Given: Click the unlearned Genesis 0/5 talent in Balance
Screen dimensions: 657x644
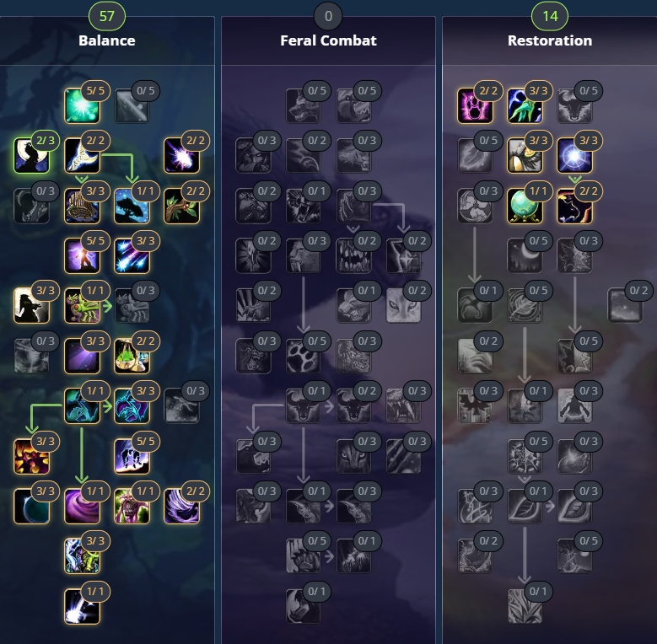Looking at the screenshot, I should [x=132, y=105].
